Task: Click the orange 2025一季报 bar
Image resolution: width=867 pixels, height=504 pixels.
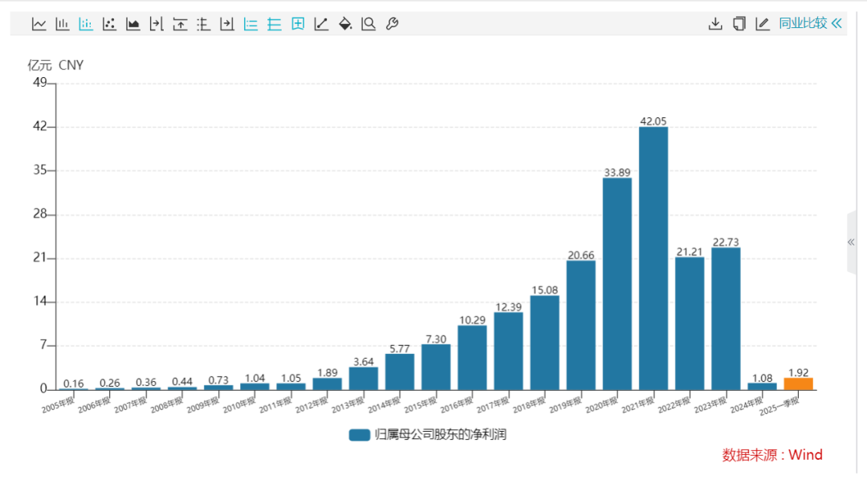Action: (x=798, y=384)
